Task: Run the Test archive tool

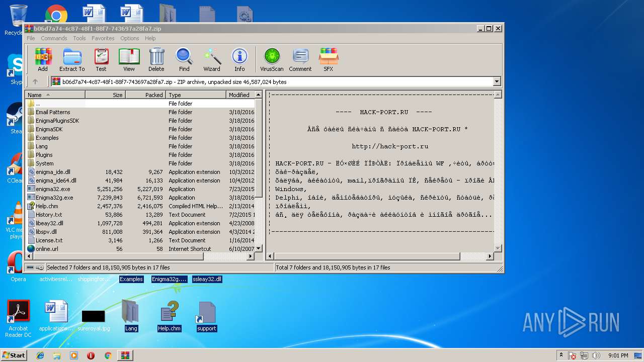Action: pos(101,60)
